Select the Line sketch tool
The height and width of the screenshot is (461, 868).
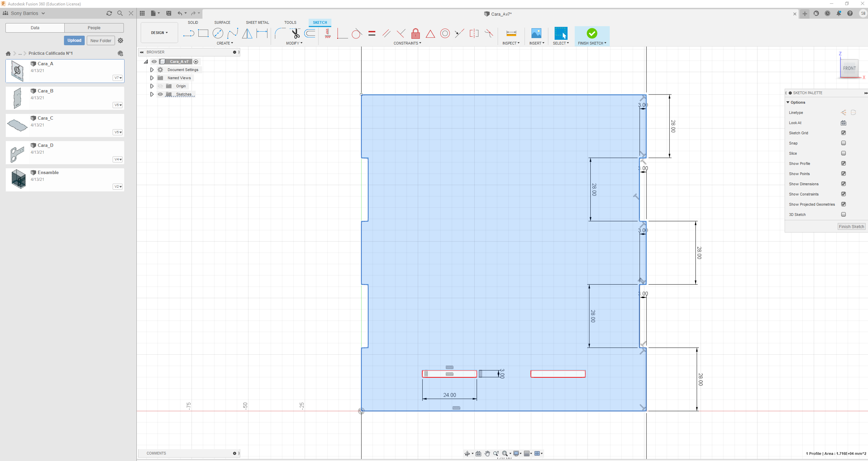(x=189, y=33)
